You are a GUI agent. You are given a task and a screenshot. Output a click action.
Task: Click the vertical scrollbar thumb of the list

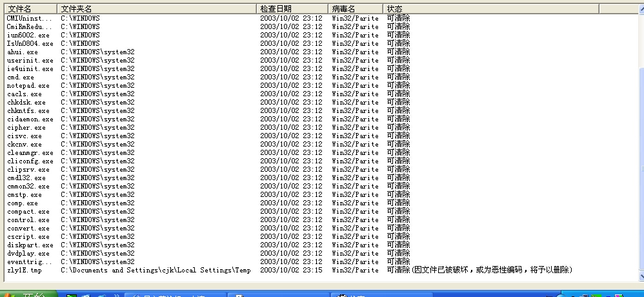641,169
